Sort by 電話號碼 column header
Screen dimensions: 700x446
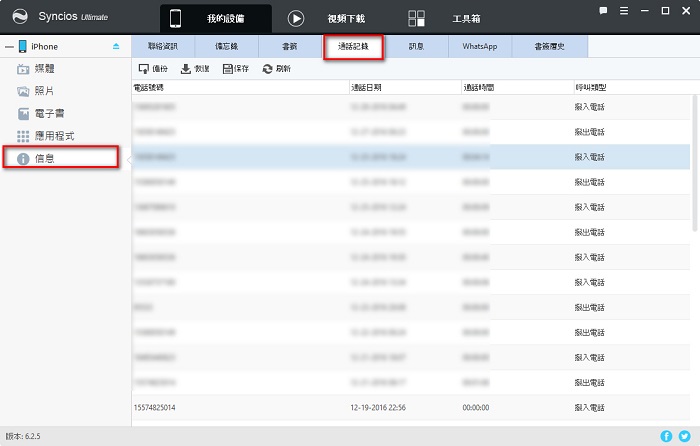(240, 88)
